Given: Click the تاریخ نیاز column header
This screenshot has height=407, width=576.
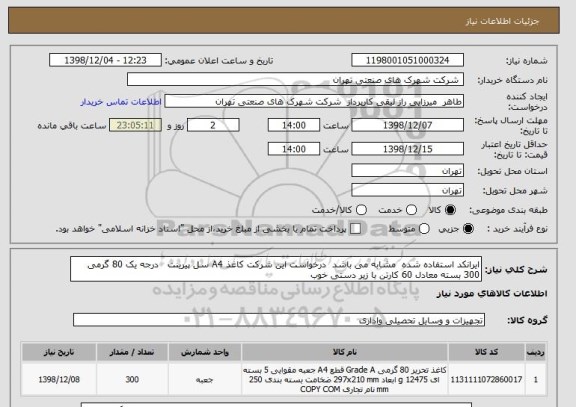Looking at the screenshot, I should click(59, 352).
